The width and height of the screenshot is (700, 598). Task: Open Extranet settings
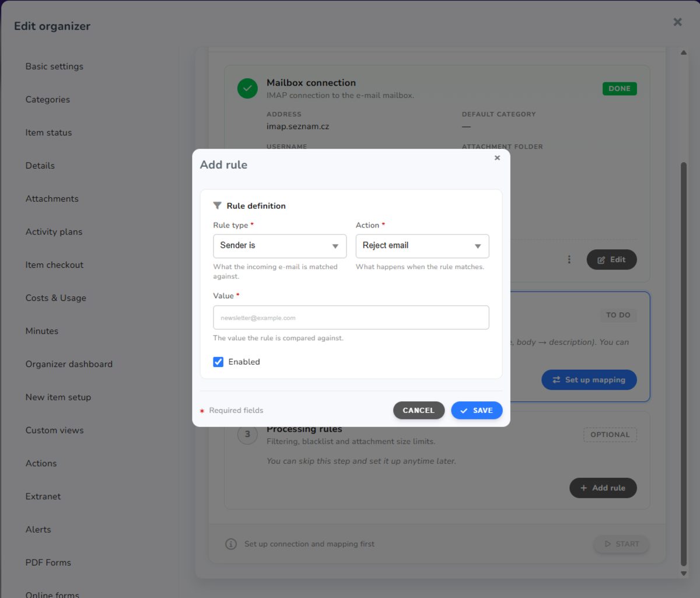43,496
